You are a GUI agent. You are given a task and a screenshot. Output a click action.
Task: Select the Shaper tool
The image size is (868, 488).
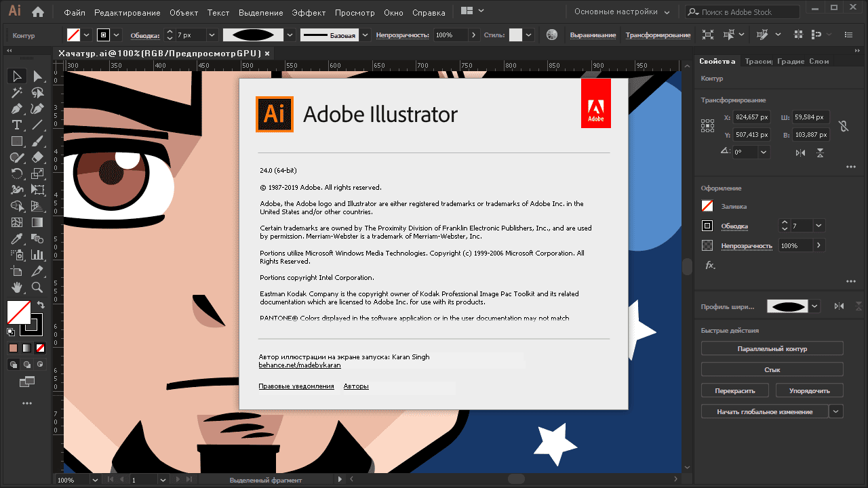coord(17,158)
